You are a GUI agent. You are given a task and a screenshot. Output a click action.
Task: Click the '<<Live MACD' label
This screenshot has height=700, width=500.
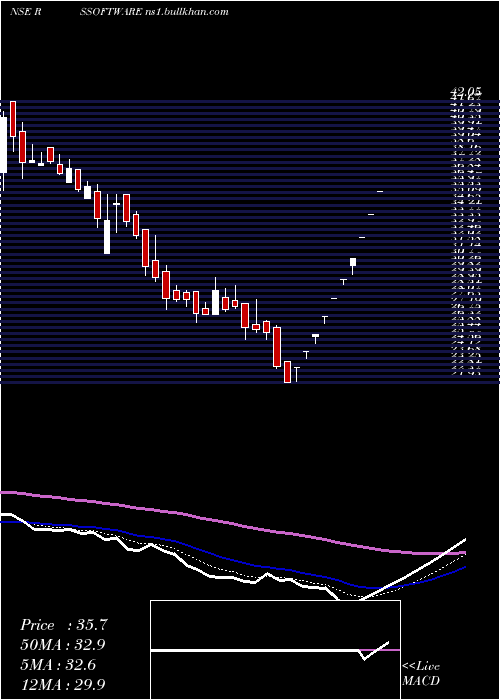tap(421, 674)
